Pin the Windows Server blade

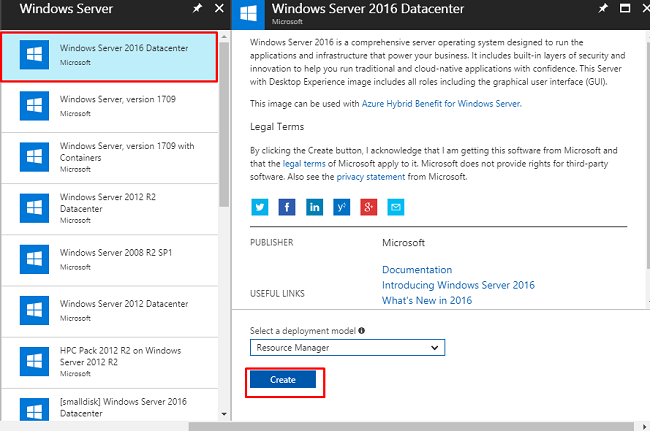tap(195, 8)
